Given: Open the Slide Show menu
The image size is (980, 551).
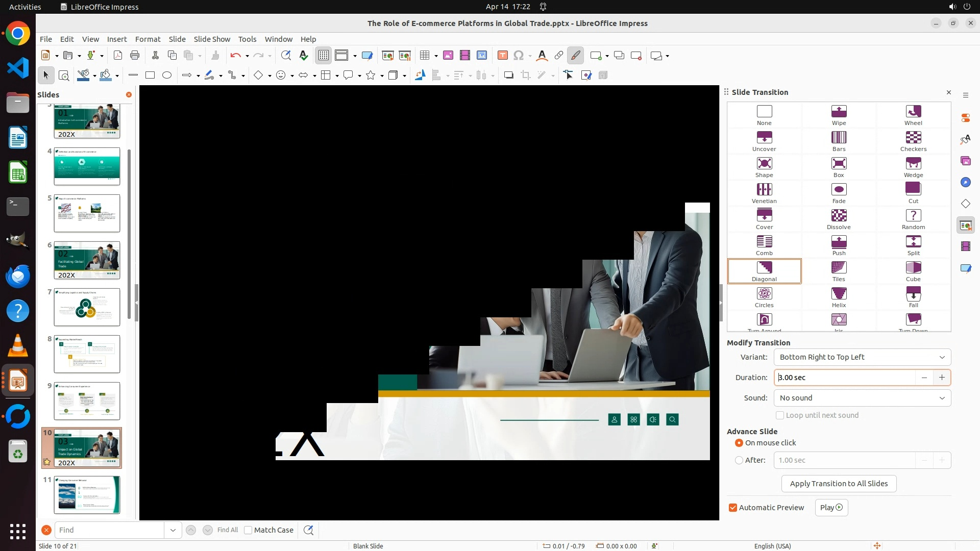Looking at the screenshot, I should [x=212, y=39].
